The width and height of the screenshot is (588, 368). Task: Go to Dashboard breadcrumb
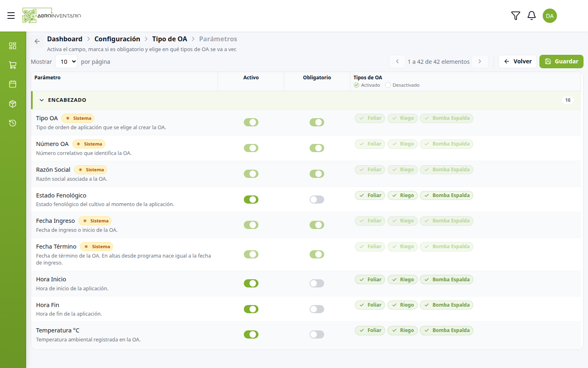[65, 39]
